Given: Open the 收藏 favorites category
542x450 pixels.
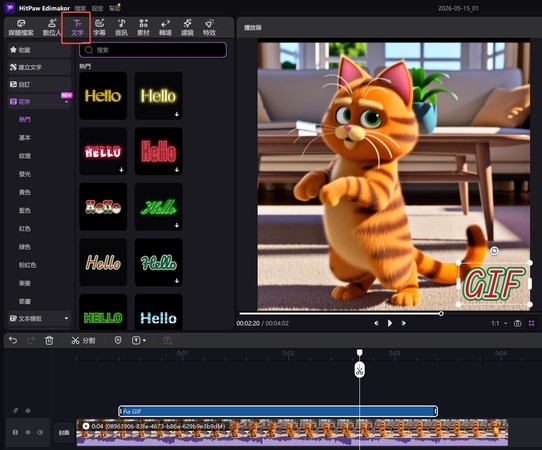Looking at the screenshot, I should 39,50.
